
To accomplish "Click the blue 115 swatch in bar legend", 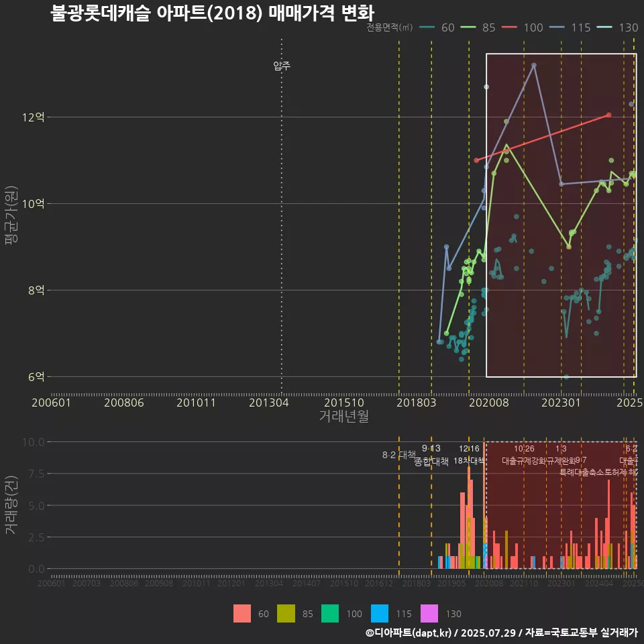I will (380, 614).
